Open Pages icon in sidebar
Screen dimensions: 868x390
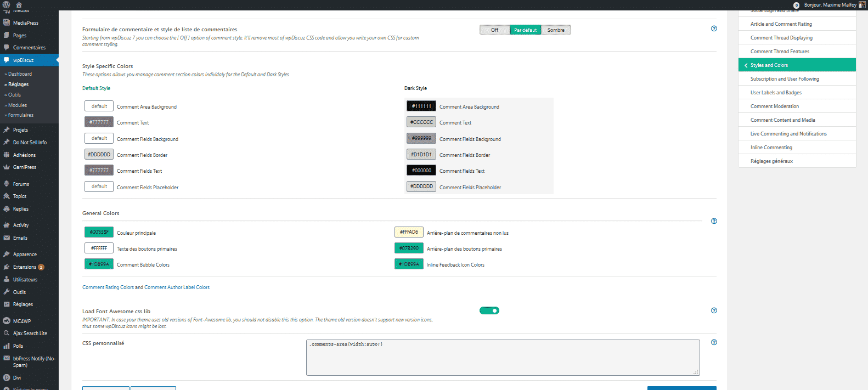pos(7,35)
